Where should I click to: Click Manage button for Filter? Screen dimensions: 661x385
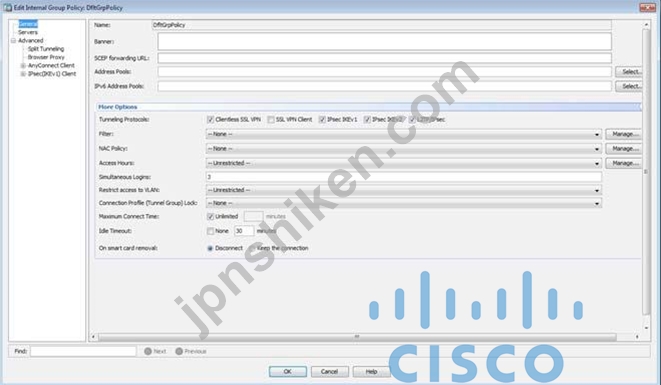tap(624, 134)
